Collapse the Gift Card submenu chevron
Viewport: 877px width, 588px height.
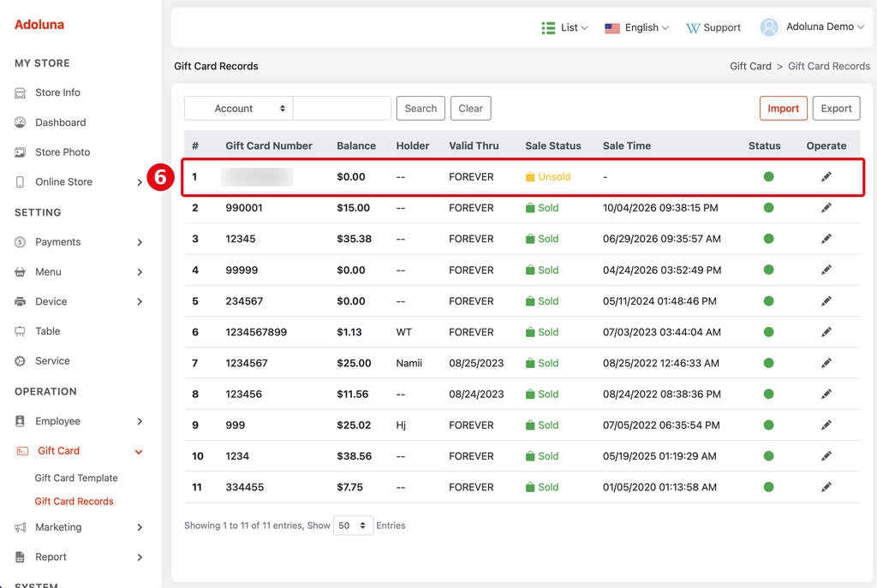tap(139, 452)
